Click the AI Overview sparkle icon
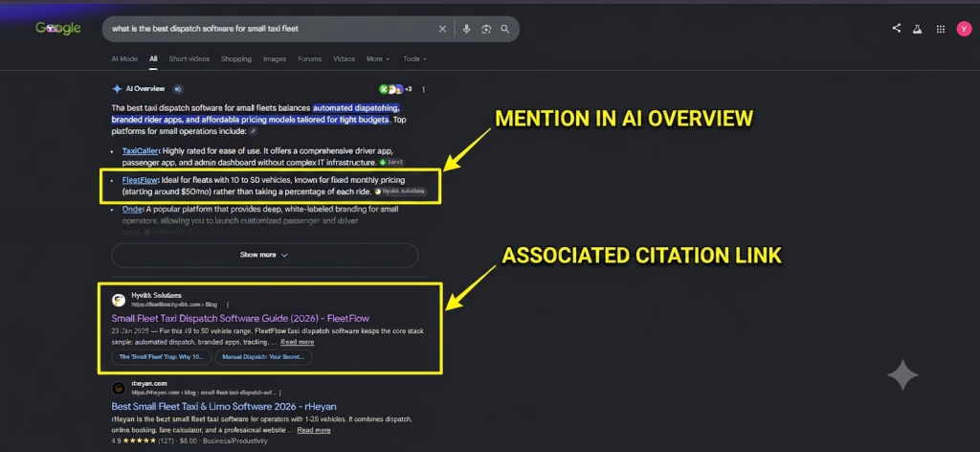 pyautogui.click(x=117, y=89)
